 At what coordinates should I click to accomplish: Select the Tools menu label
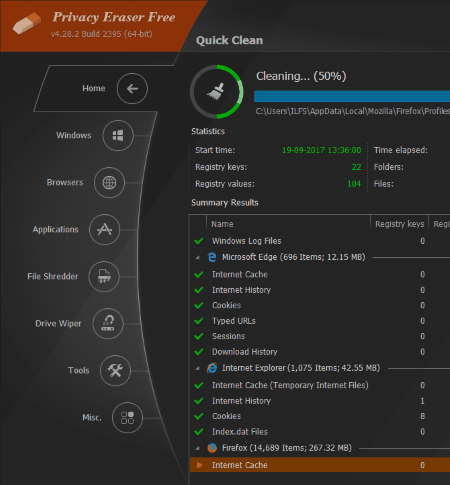[79, 370]
